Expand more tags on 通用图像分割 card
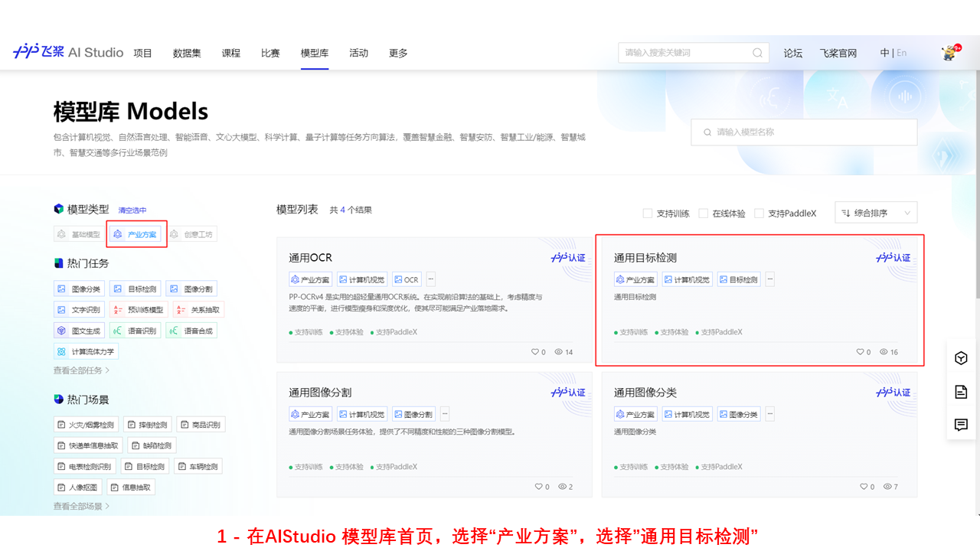Screen dimensions: 980x551 (x=445, y=414)
